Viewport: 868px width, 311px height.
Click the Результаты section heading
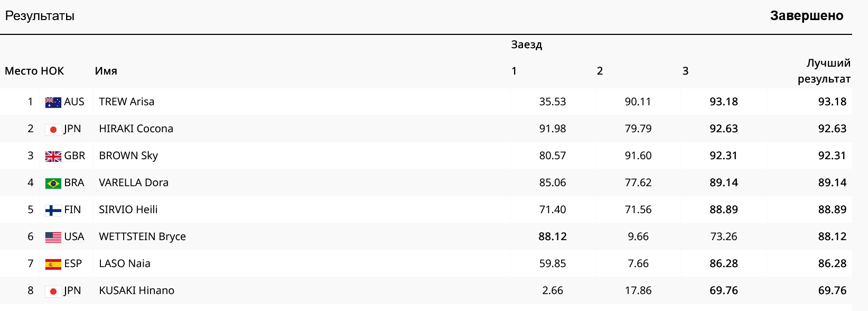point(40,16)
